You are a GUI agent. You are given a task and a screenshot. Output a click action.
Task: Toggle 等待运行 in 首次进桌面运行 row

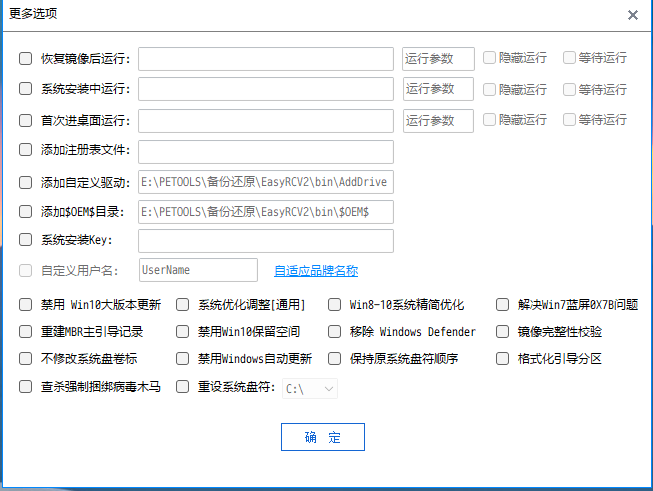[x=569, y=120]
